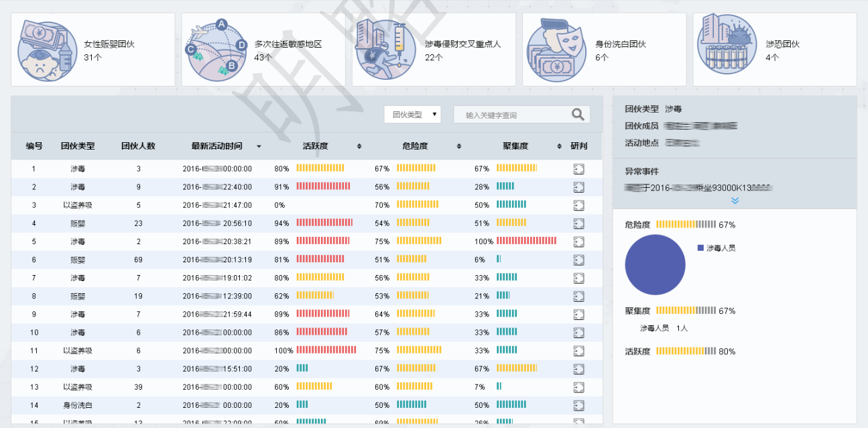
Task: Open the 研判 icon for row 1
Action: point(578,168)
